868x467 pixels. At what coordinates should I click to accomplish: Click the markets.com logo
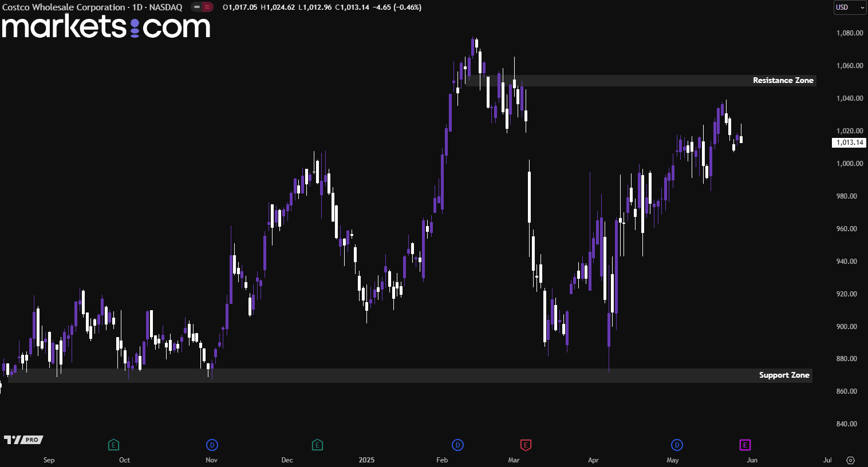(x=106, y=27)
